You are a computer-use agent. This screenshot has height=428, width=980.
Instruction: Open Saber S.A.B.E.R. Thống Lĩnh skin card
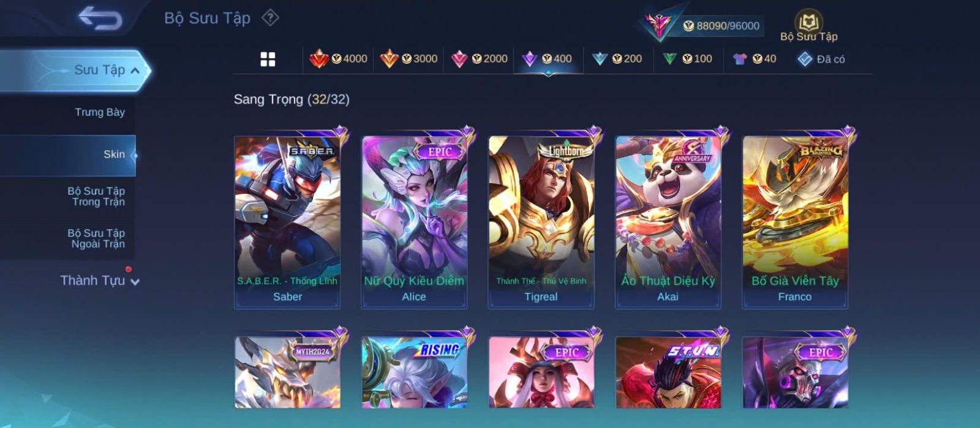[x=287, y=222]
